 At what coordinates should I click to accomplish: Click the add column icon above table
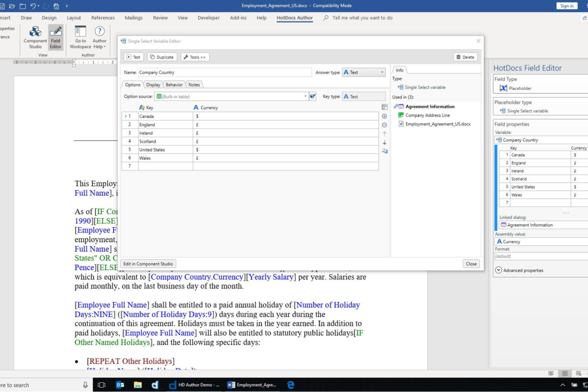coord(384,107)
